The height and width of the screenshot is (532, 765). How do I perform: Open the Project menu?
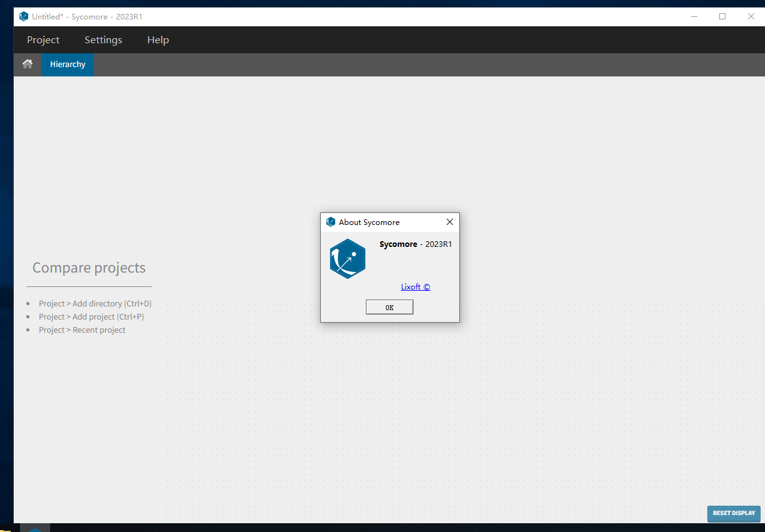click(43, 40)
